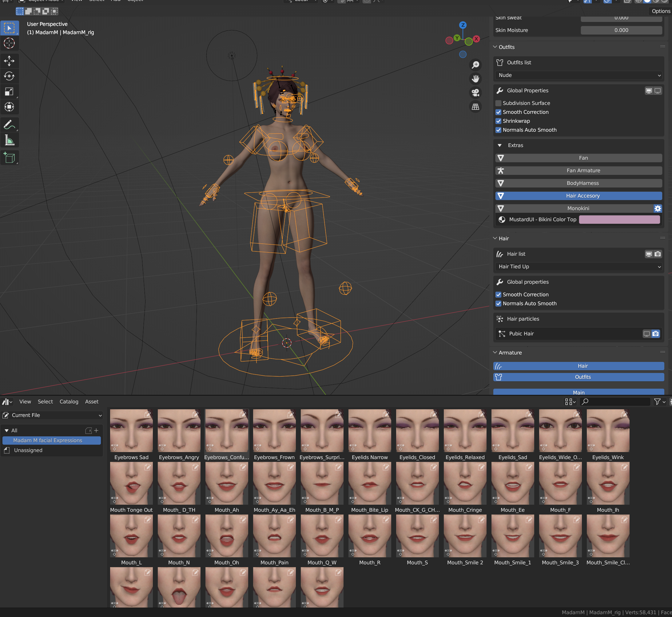This screenshot has width=672, height=617.
Task: Click the Fan Armature button
Action: [579, 170]
